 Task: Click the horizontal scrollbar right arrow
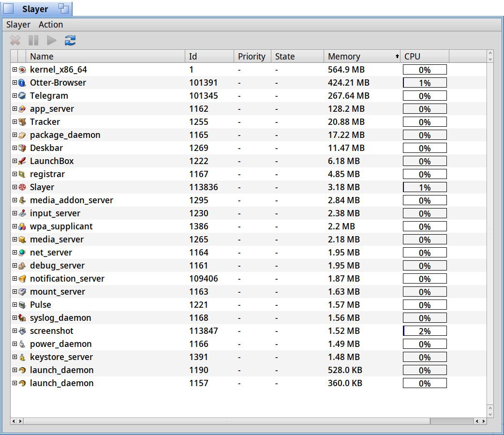coord(483,421)
